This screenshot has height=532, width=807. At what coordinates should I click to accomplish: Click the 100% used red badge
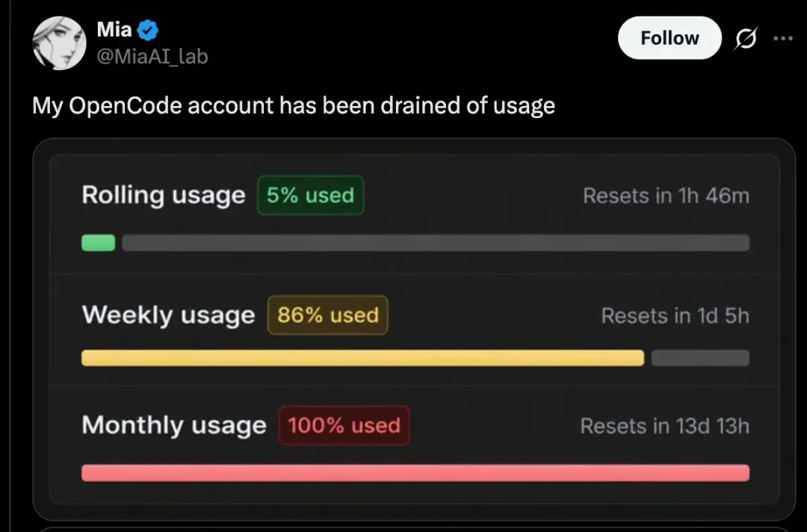pos(344,425)
